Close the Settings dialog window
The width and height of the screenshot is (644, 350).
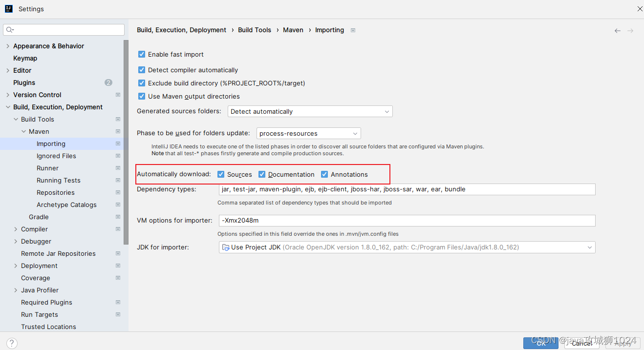point(640,9)
